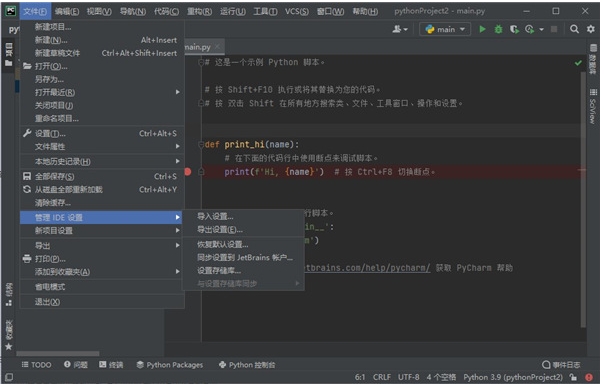Click the 4 spaces indent setting
This screenshot has width=604, height=384.
(441, 377)
